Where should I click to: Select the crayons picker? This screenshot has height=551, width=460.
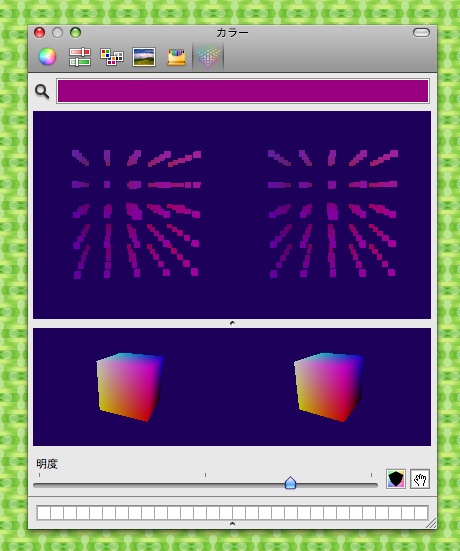point(176,57)
